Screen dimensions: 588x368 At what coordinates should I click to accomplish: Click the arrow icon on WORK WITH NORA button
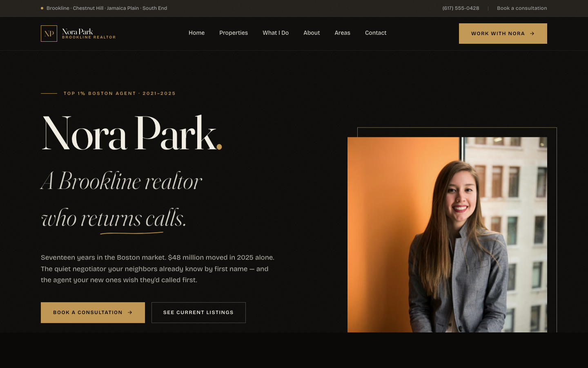tap(532, 34)
